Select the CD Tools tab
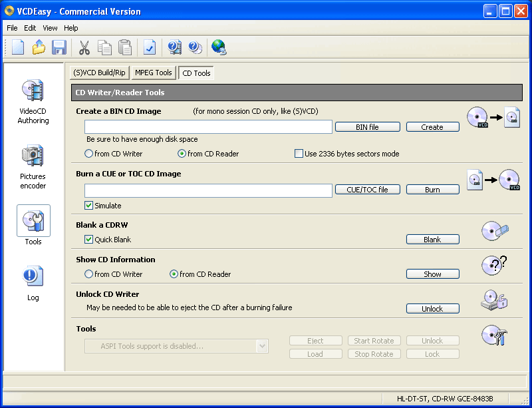The height and width of the screenshot is (408, 532). pyautogui.click(x=196, y=73)
